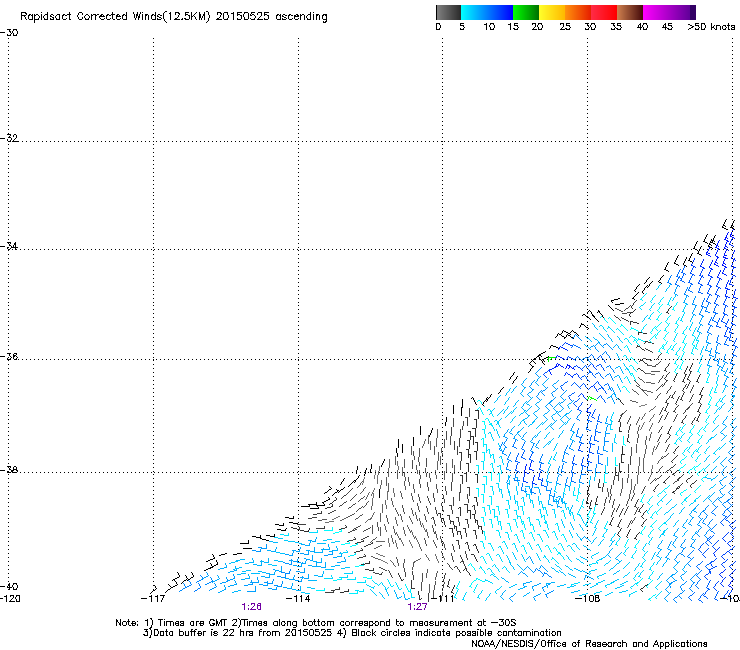
Task: Click the note line 'Times are GMT'
Action: [193, 623]
